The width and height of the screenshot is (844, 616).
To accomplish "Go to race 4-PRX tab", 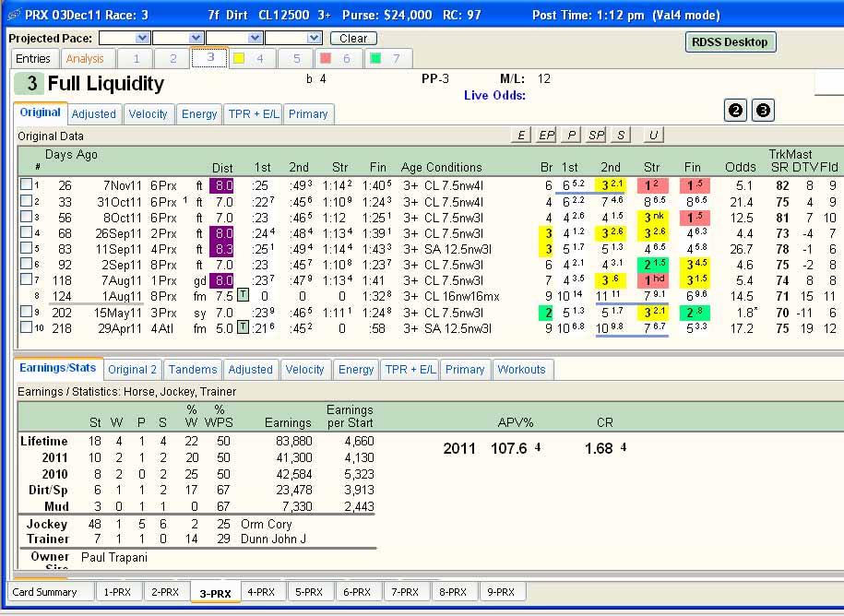I will [261, 592].
